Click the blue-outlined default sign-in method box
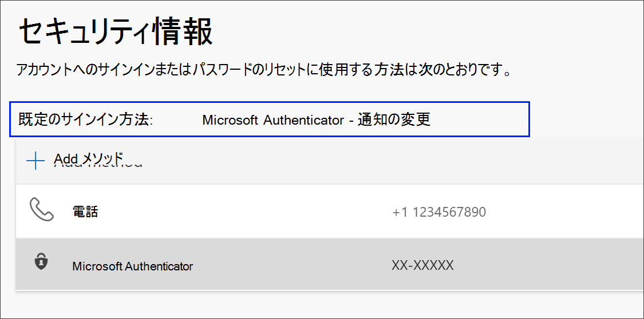644x319 pixels. pos(270,119)
